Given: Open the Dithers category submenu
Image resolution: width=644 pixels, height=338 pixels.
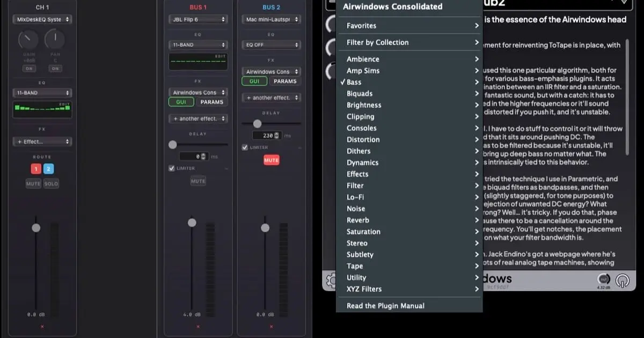Looking at the screenshot, I should click(409, 151).
